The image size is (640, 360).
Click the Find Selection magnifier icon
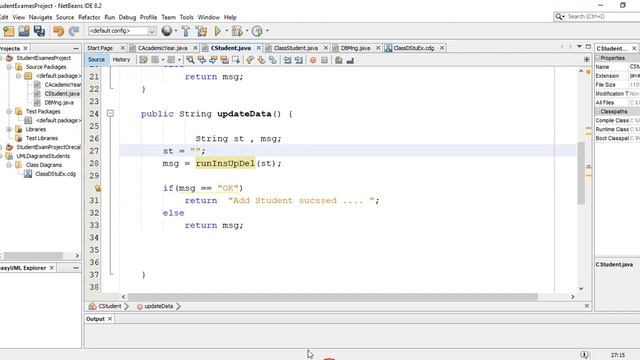pos(190,60)
